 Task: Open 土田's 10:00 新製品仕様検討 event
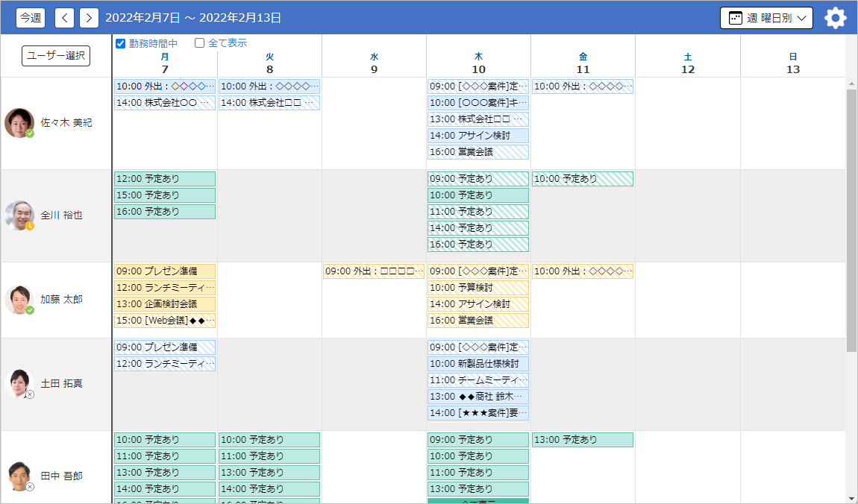(478, 364)
